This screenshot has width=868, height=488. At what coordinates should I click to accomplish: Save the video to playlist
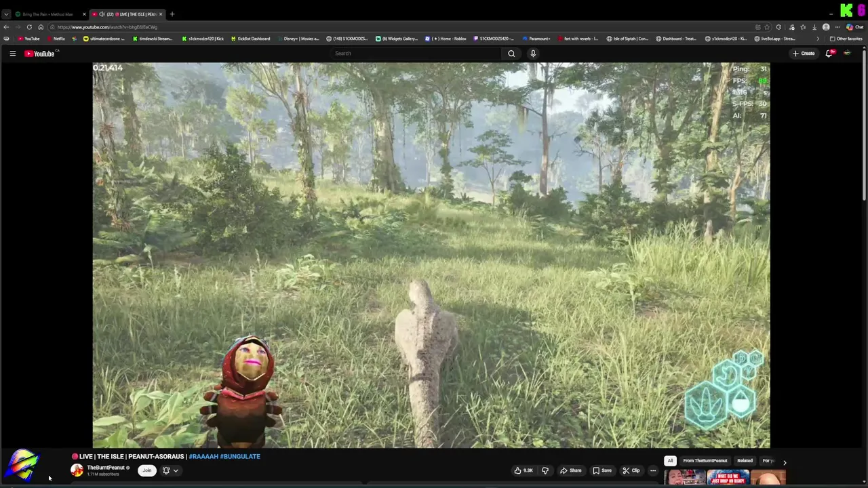coord(602,470)
